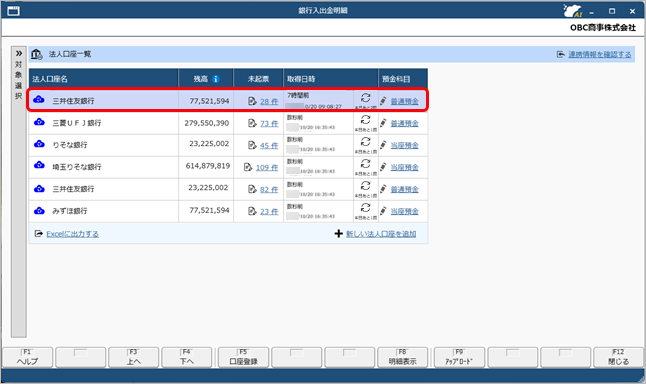This screenshot has width=646, height=384.
Task: Refresh the 三井住友銀行 row with 82 件
Action: (365, 186)
